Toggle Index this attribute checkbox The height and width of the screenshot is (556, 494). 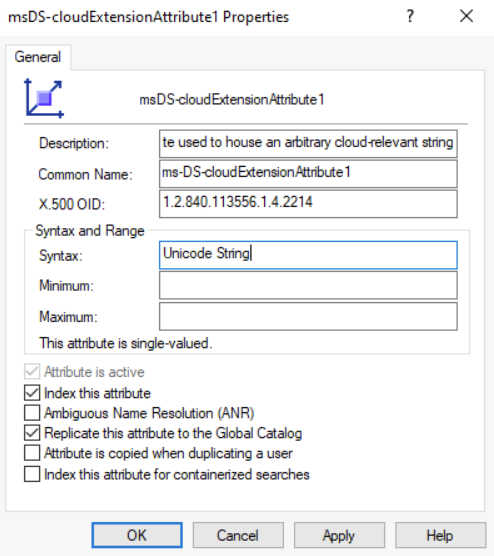(x=32, y=393)
